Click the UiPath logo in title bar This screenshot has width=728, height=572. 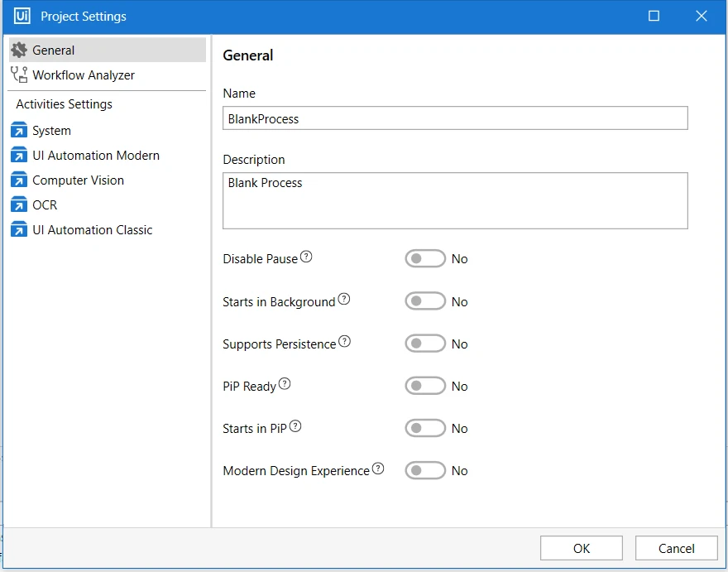point(22,16)
